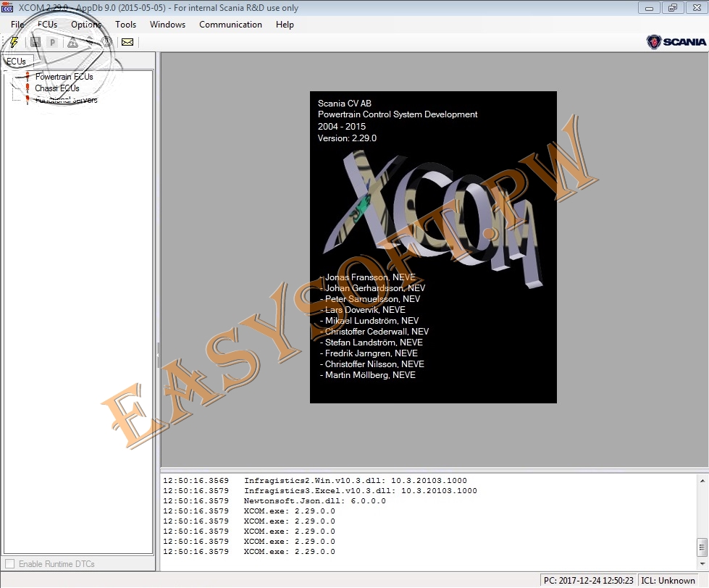This screenshot has width=709, height=588.
Task: Minimize the XCOM window
Action: click(x=649, y=8)
